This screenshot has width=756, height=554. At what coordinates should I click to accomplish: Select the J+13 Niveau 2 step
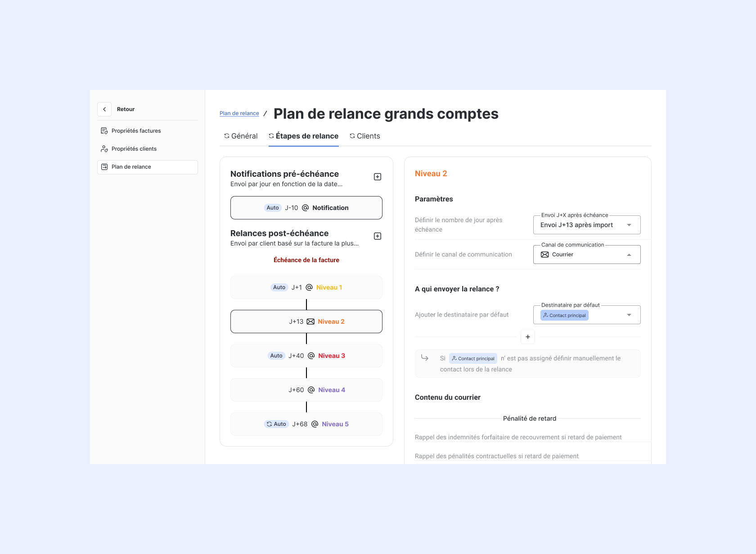click(306, 322)
